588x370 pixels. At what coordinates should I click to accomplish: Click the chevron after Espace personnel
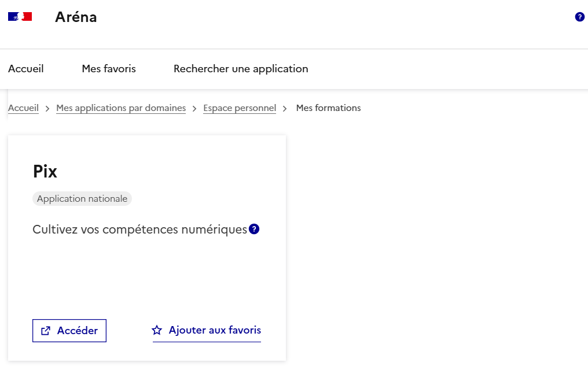(285, 109)
